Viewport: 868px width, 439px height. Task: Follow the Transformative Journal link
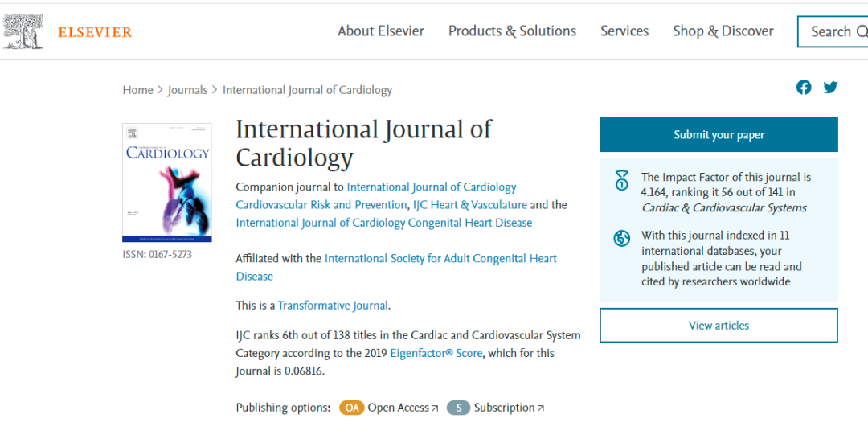tap(333, 306)
